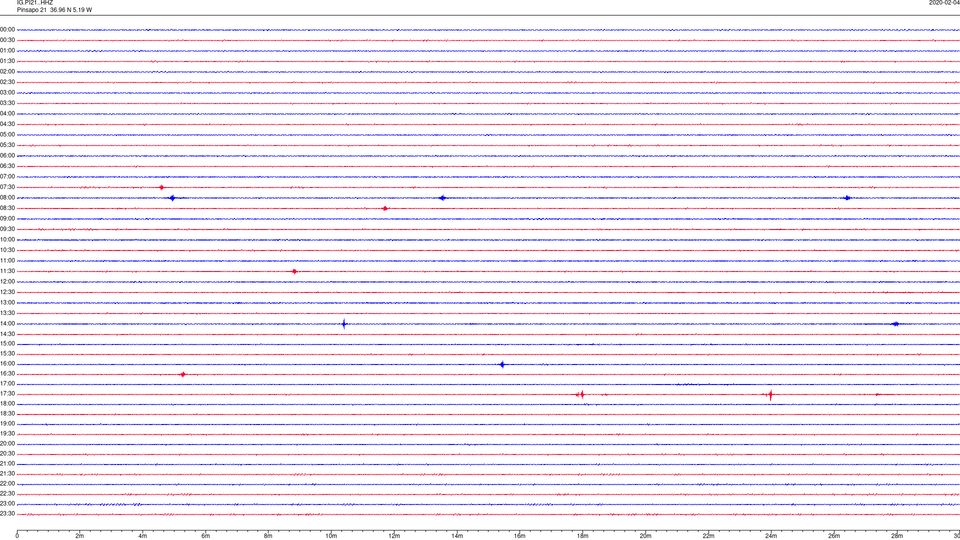Click the date label in the top-right corner
Image resolution: width=960 pixels, height=540 pixels.
944,3
